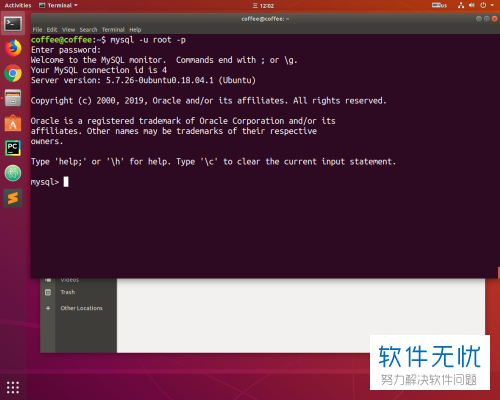Expand the system menu arrow in top bar

pos(492,5)
